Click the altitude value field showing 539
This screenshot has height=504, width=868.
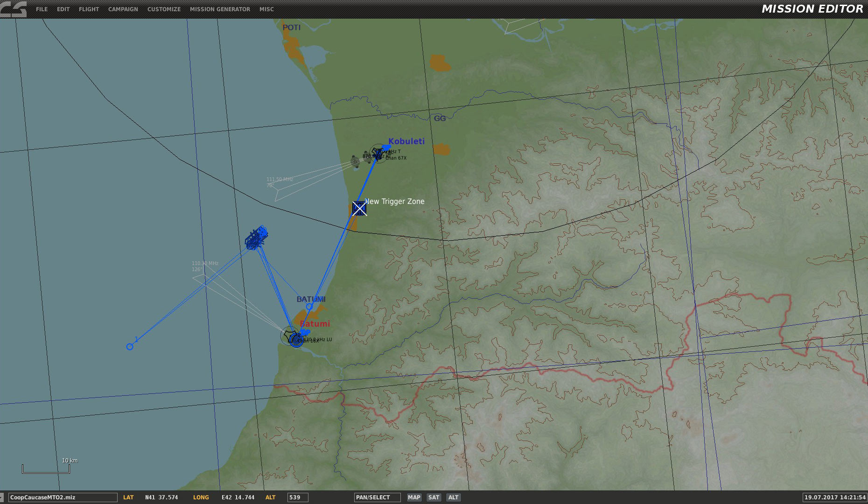click(297, 497)
